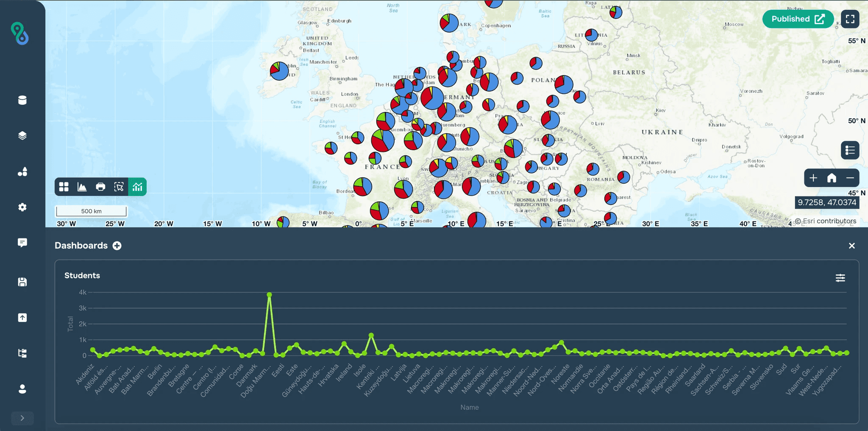This screenshot has width=868, height=431.
Task: Click the Students chart title
Action: pos(82,275)
